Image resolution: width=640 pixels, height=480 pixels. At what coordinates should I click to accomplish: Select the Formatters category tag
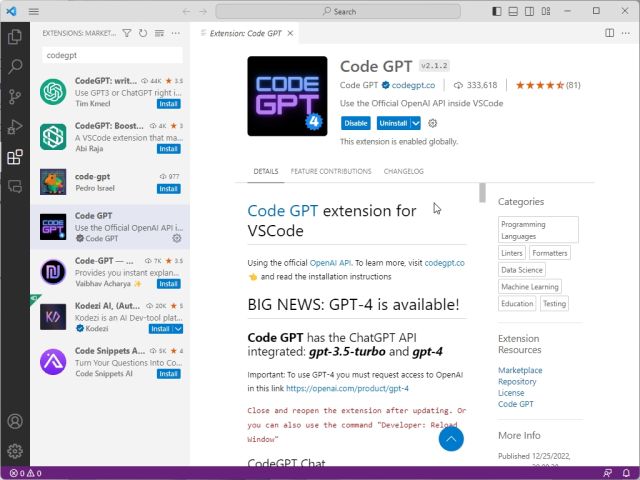coord(550,253)
